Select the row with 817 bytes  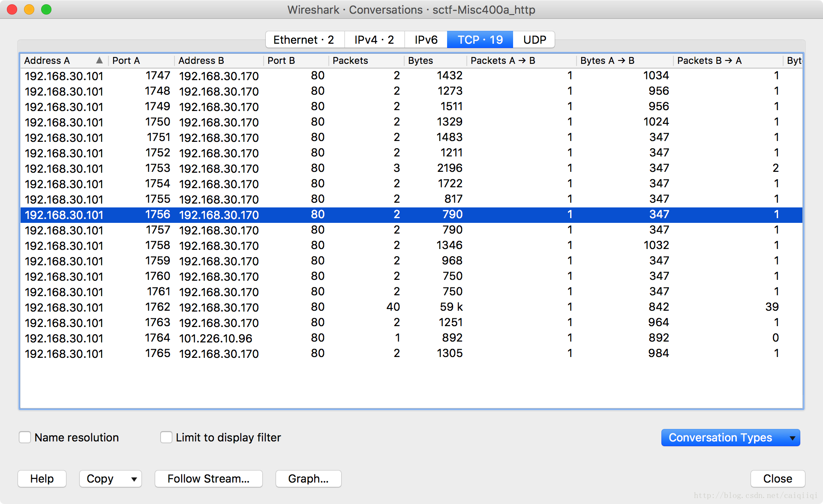point(411,199)
